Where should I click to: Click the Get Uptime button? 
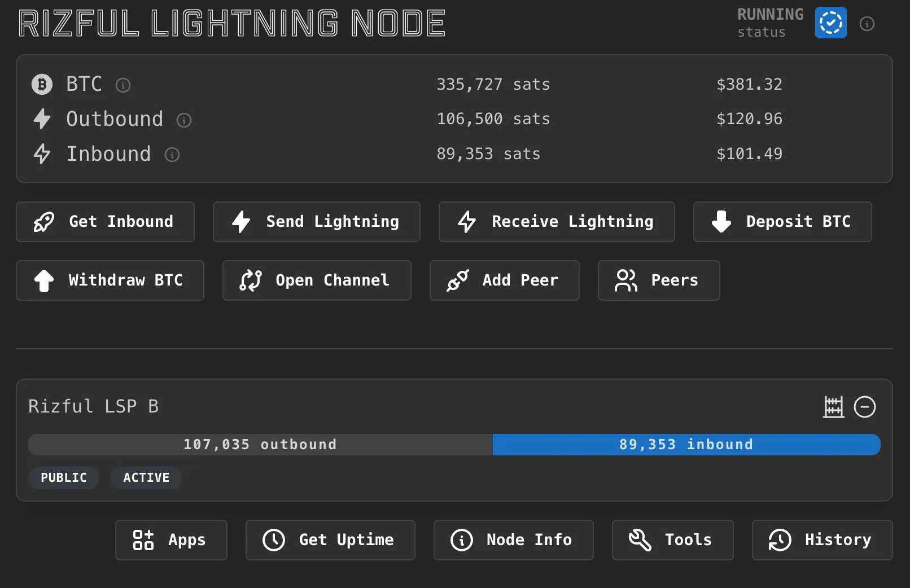tap(330, 540)
